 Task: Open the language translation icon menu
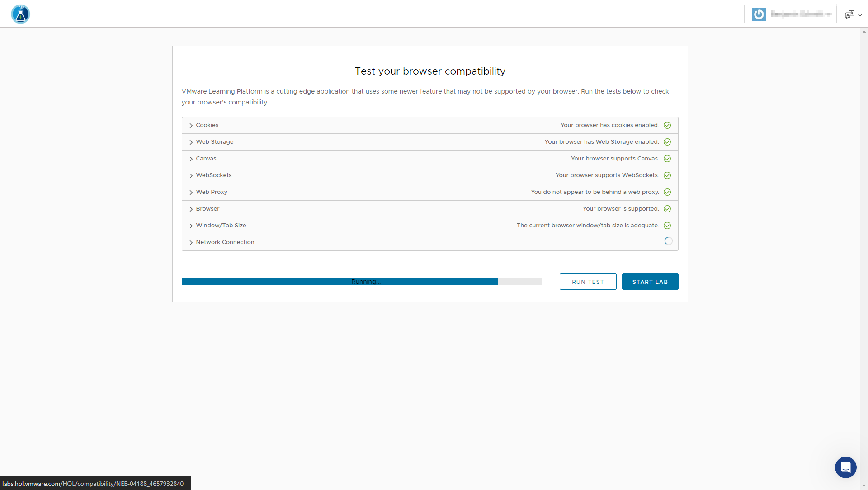point(849,14)
